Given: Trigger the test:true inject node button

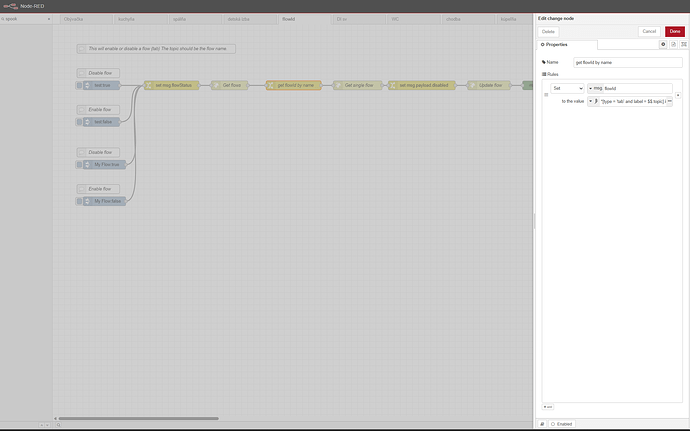Looking at the screenshot, I should pyautogui.click(x=79, y=85).
